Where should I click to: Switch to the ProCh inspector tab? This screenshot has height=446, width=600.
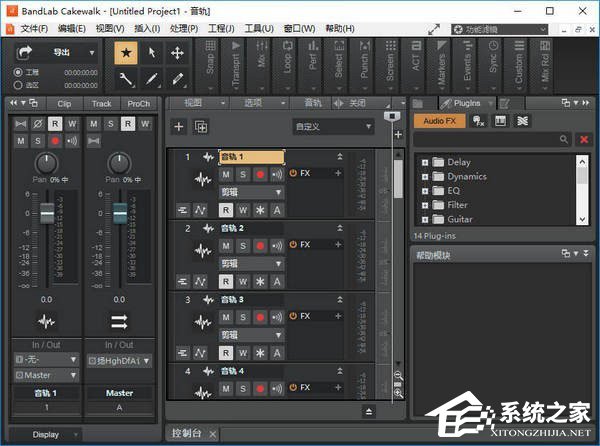[139, 103]
